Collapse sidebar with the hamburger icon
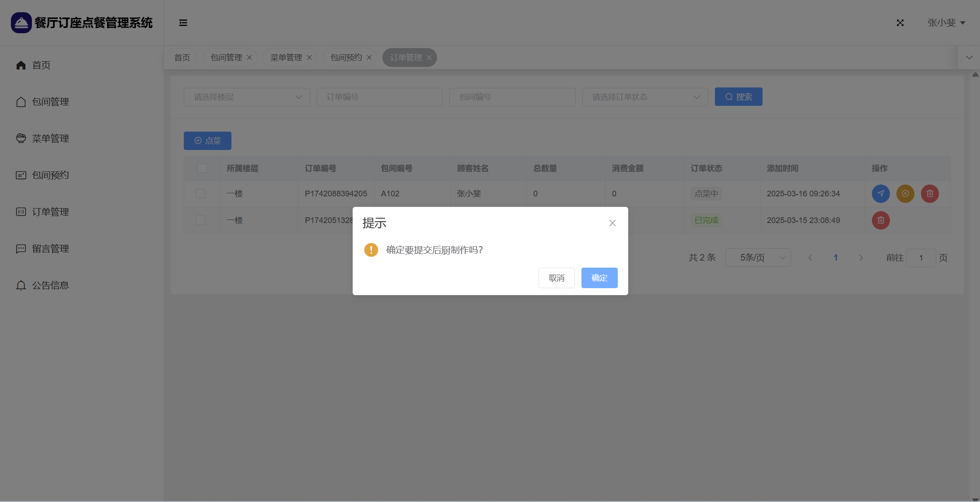This screenshot has width=980, height=502. [183, 23]
